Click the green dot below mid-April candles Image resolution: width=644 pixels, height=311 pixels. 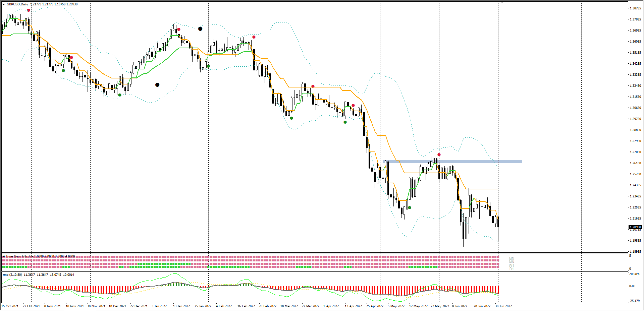tap(345, 122)
